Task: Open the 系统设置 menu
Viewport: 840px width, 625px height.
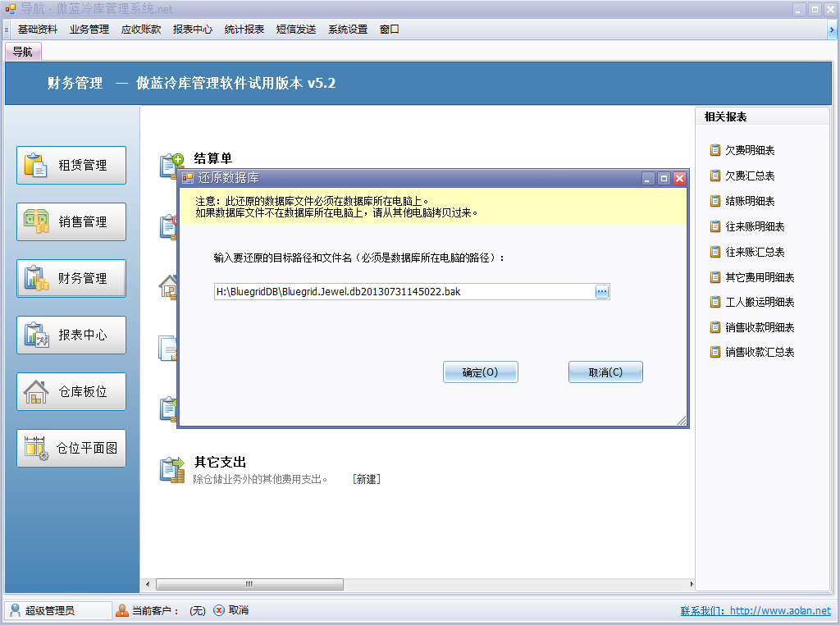Action: [x=348, y=30]
